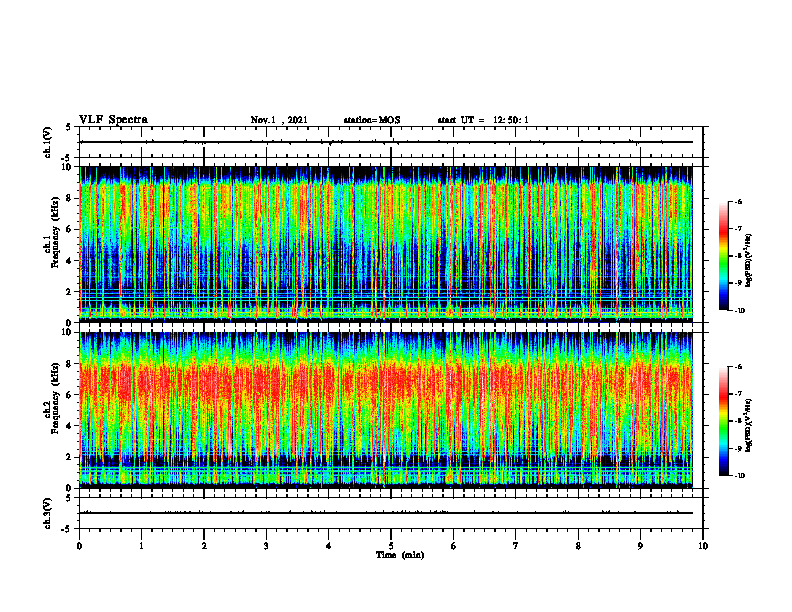
Task: Click the time axis "10" tick label
Action: point(703,546)
